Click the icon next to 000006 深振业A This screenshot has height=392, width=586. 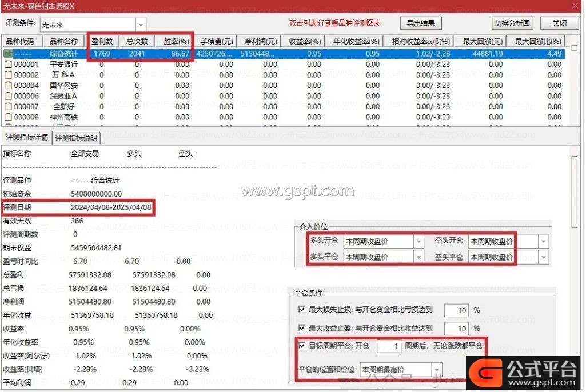point(8,96)
